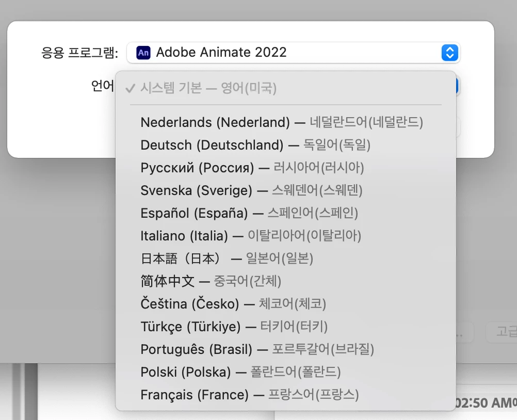Viewport: 517px width, 420px height.
Task: Choose Čeština (Česko) from the menu
Action: coord(285,304)
